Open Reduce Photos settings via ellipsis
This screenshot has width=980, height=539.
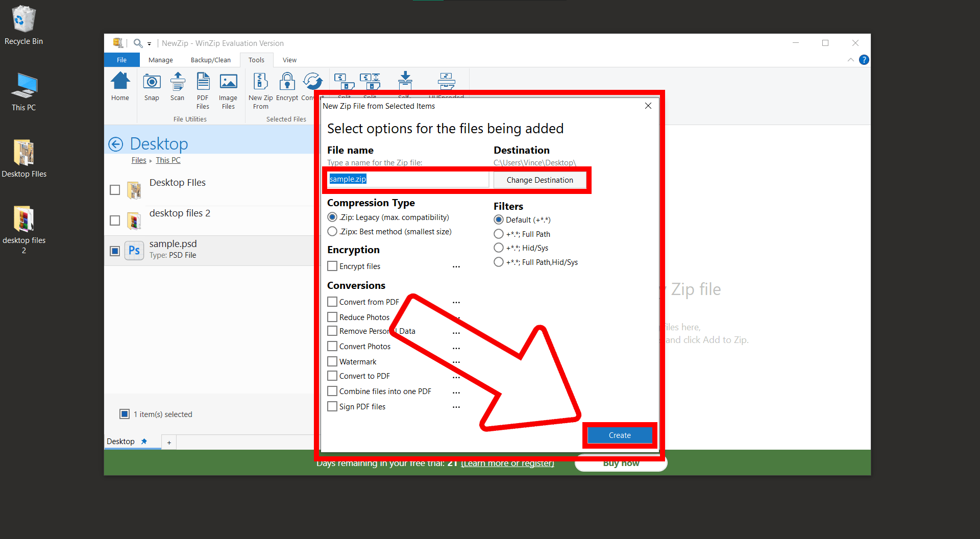pyautogui.click(x=456, y=317)
